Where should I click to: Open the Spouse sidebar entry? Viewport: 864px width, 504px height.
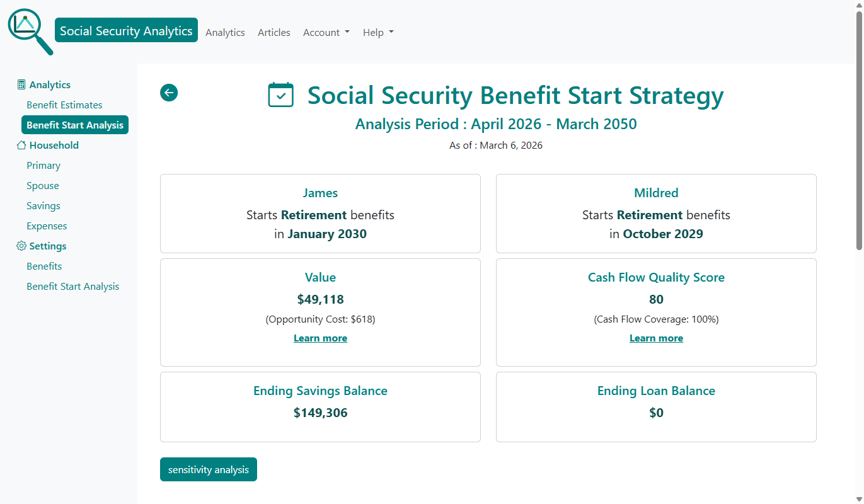(x=42, y=185)
